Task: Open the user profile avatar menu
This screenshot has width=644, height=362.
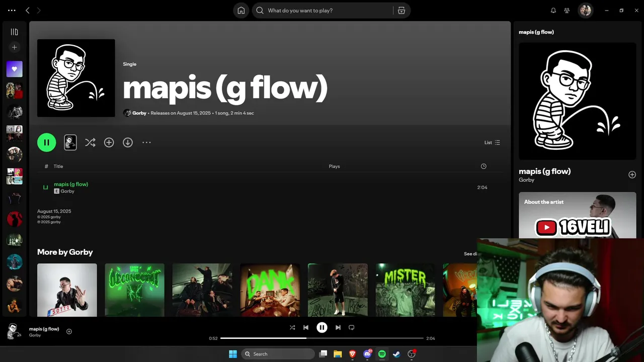Action: 585,11
